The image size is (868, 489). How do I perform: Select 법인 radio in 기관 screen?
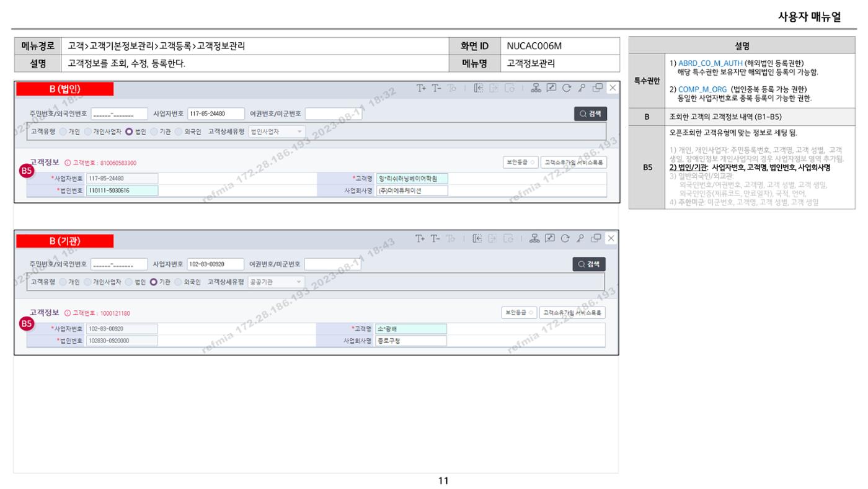point(129,282)
